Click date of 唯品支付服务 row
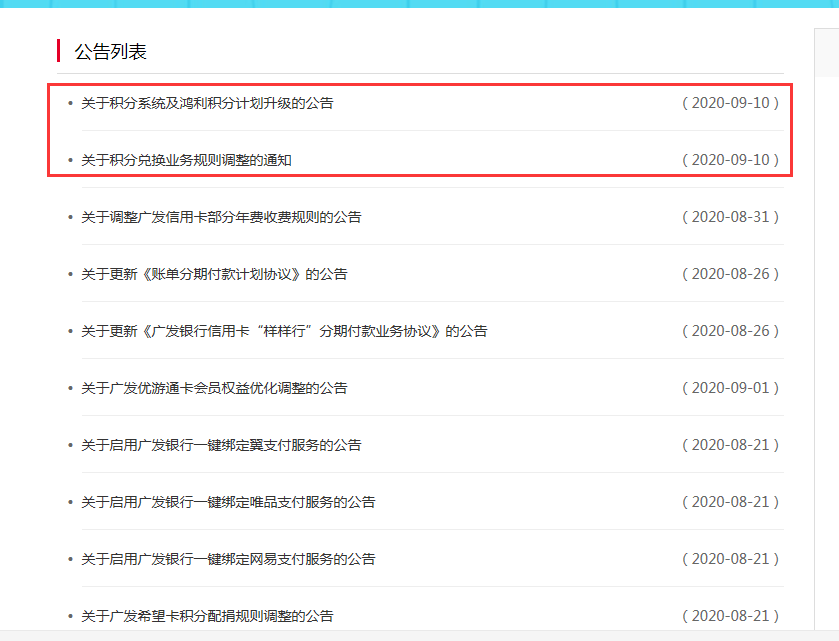 point(730,502)
